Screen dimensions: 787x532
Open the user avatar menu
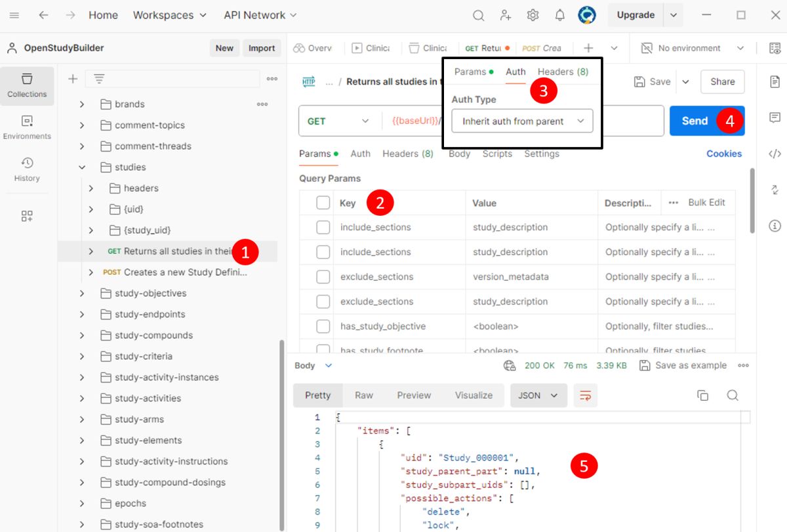coord(586,15)
